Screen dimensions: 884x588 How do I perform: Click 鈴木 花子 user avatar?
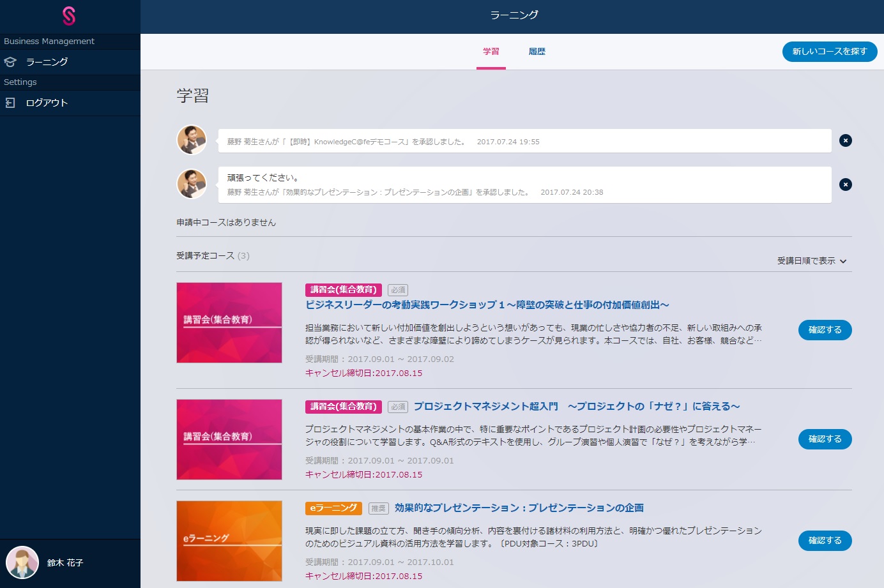(x=22, y=562)
